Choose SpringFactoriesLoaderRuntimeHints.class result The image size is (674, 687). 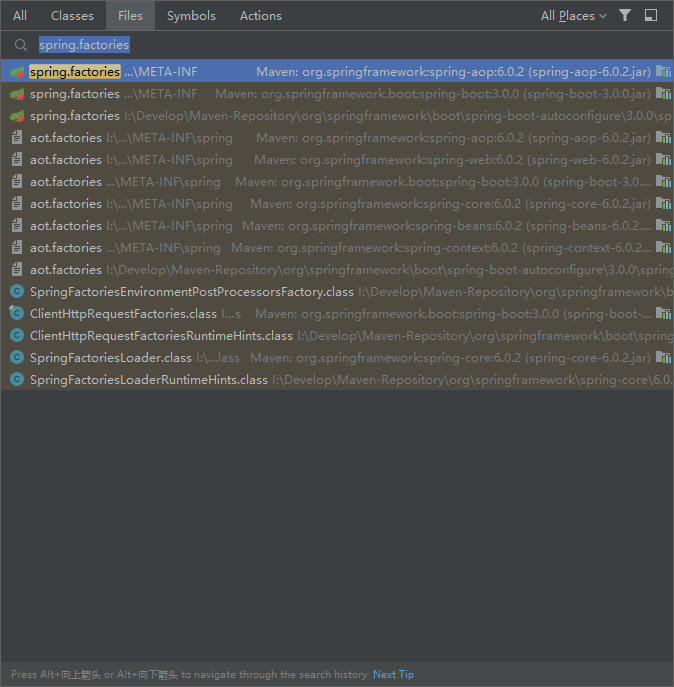[337, 379]
